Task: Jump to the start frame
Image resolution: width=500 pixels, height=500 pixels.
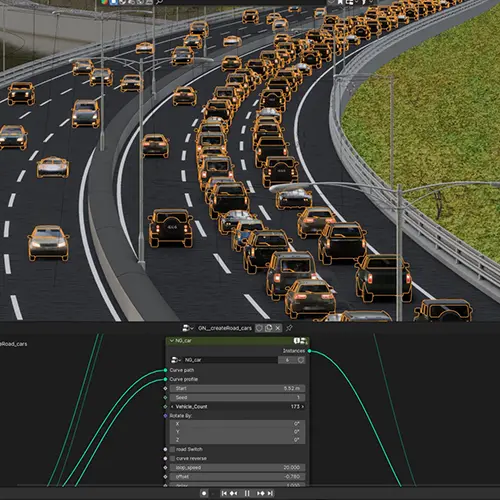Action: 224,493
